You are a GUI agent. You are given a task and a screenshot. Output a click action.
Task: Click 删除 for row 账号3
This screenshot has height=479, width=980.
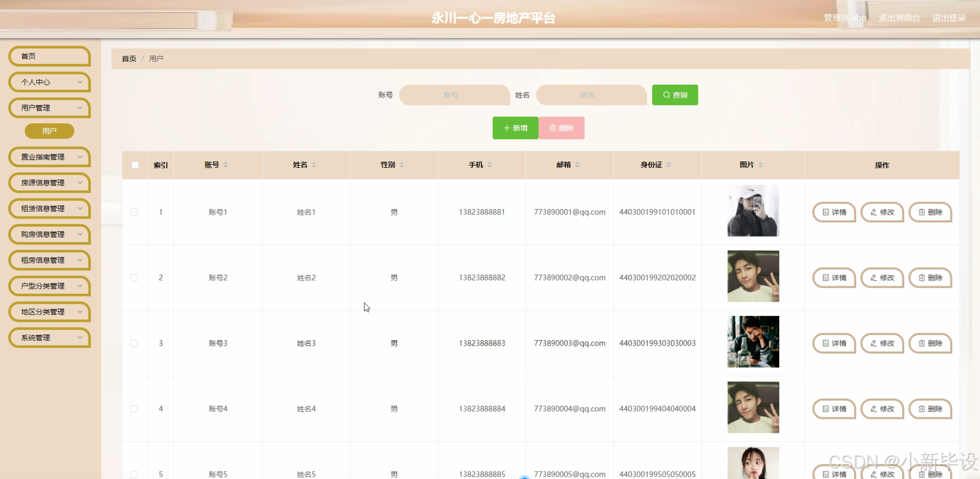930,344
